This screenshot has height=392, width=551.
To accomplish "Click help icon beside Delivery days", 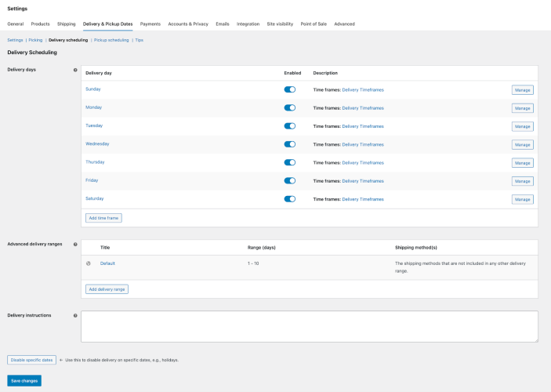I will click(75, 70).
